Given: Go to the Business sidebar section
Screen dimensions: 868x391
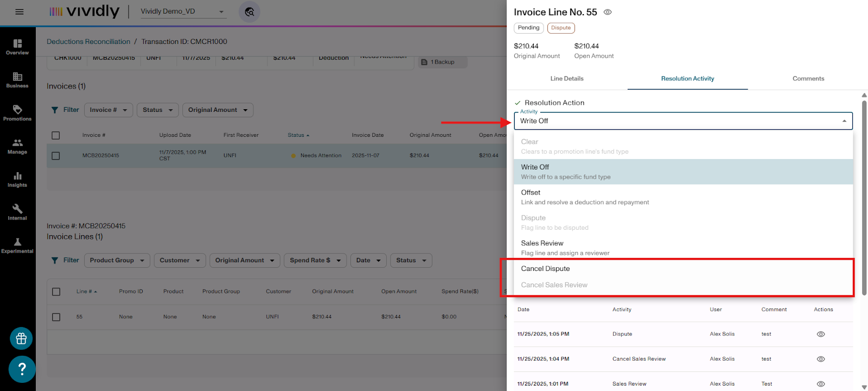Looking at the screenshot, I should [x=17, y=80].
